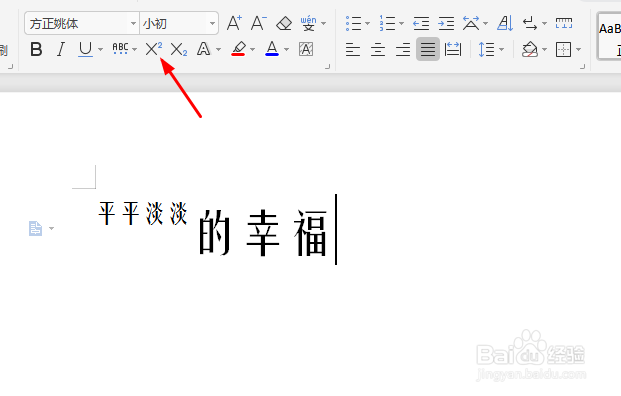Viewport: 621px width, 396px height.
Task: Open Chinese layout icon
Action: (471, 23)
